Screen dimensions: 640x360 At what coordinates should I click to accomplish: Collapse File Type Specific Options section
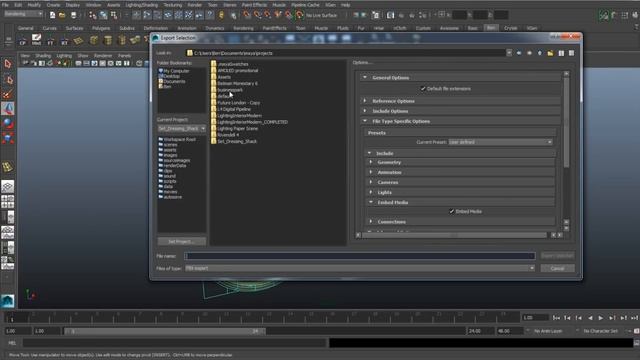click(x=365, y=121)
